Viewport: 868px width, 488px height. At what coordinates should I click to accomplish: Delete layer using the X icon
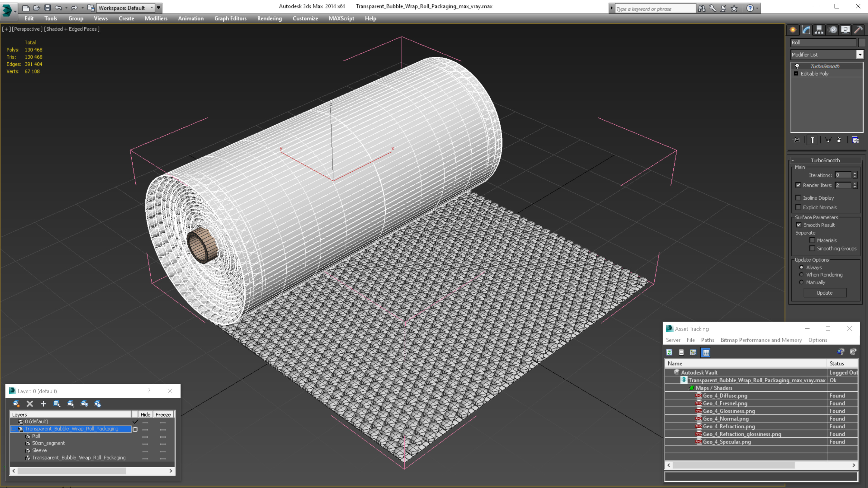tap(30, 404)
